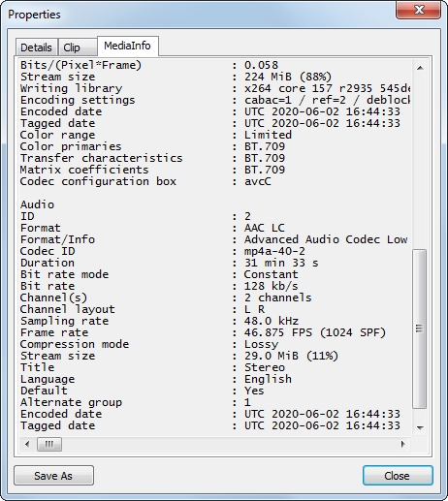Click the 'Bit rate mode' label
The height and width of the screenshot is (501, 448).
click(64, 274)
